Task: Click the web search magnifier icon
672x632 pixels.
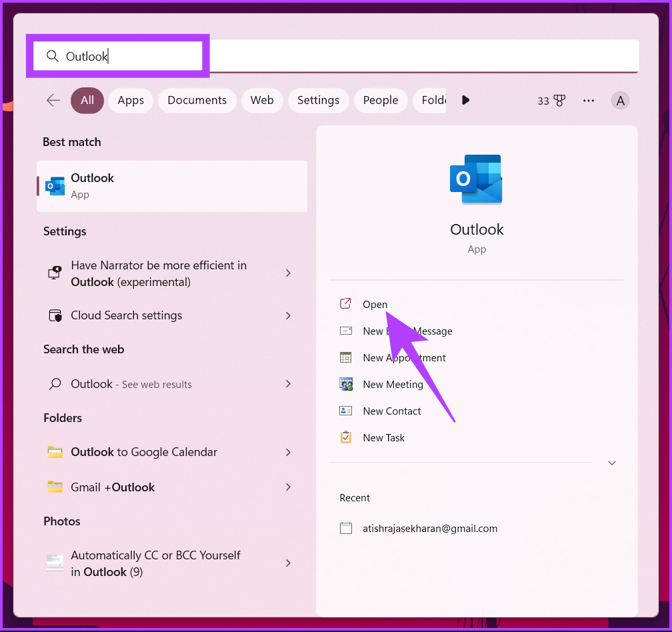Action: [x=55, y=384]
